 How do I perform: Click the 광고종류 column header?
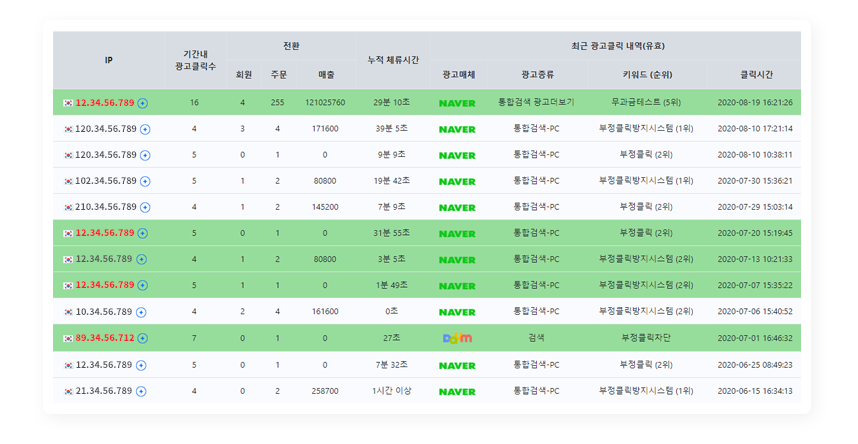point(537,74)
